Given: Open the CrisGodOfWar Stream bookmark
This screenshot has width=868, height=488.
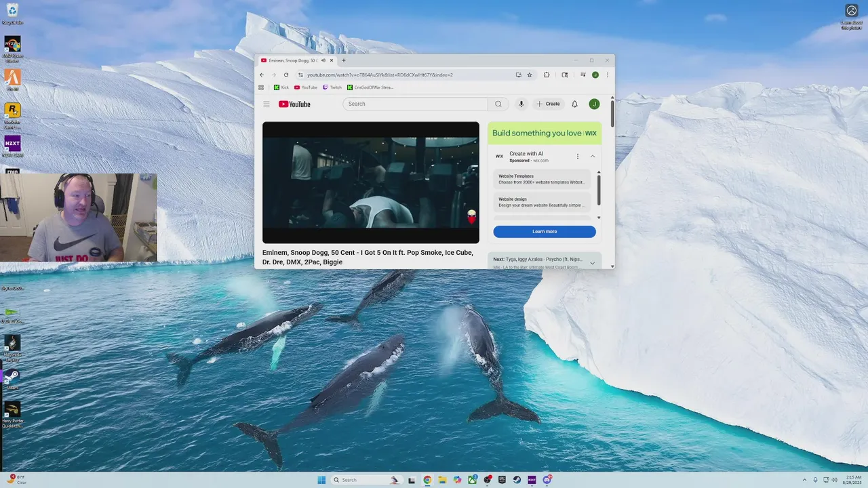Looking at the screenshot, I should click(370, 87).
